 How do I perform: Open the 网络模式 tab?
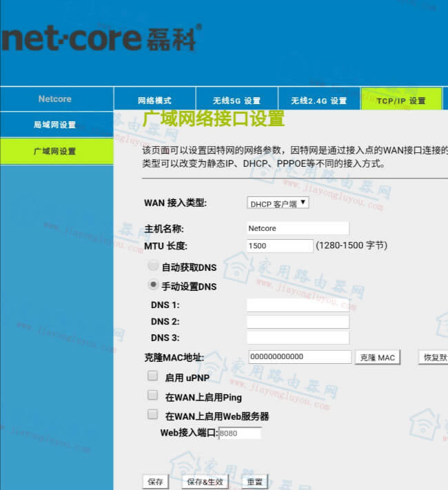point(155,99)
